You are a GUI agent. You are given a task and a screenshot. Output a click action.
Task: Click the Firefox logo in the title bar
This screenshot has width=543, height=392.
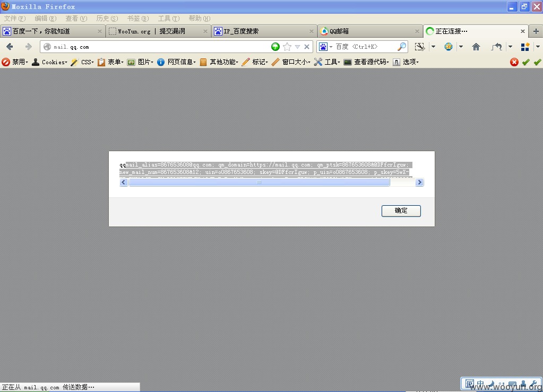(x=5, y=6)
